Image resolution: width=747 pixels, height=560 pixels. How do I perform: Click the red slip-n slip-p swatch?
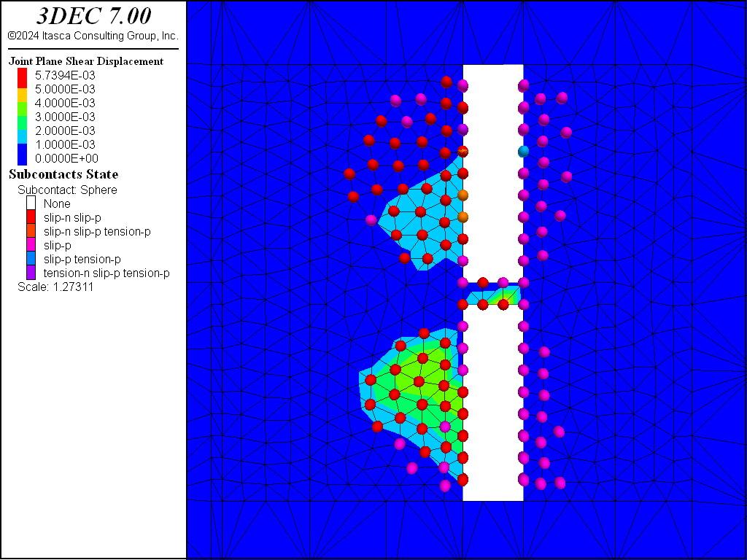pos(31,217)
